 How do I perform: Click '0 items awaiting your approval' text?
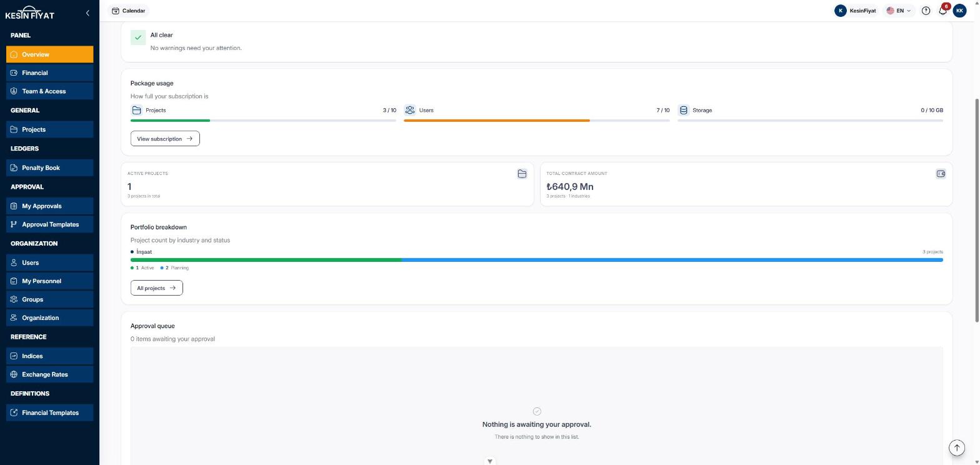[172, 339]
